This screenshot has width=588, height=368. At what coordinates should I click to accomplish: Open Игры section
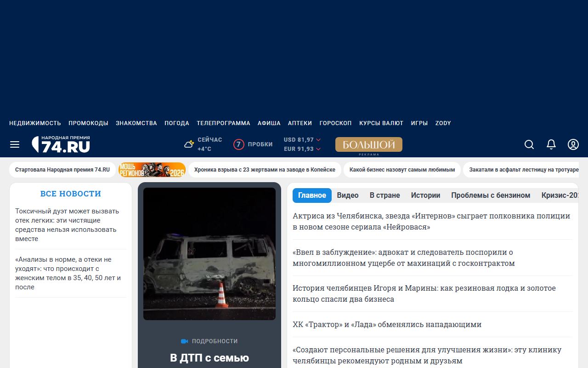point(419,123)
